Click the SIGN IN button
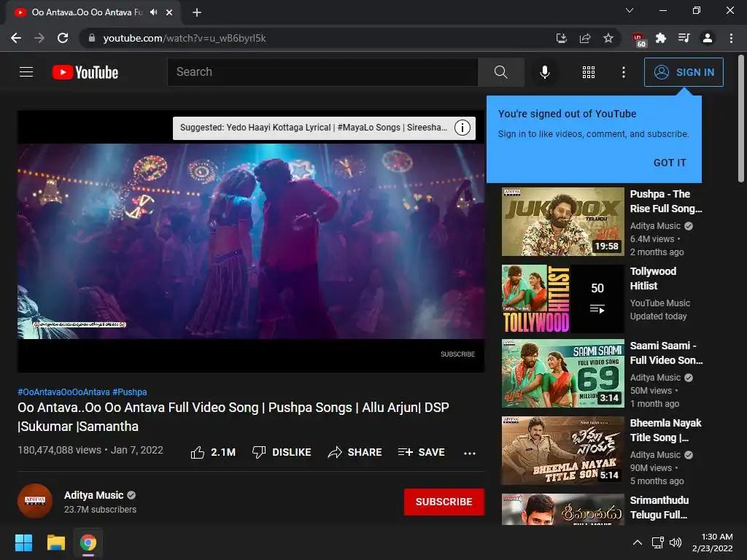Image resolution: width=747 pixels, height=560 pixels. [684, 72]
